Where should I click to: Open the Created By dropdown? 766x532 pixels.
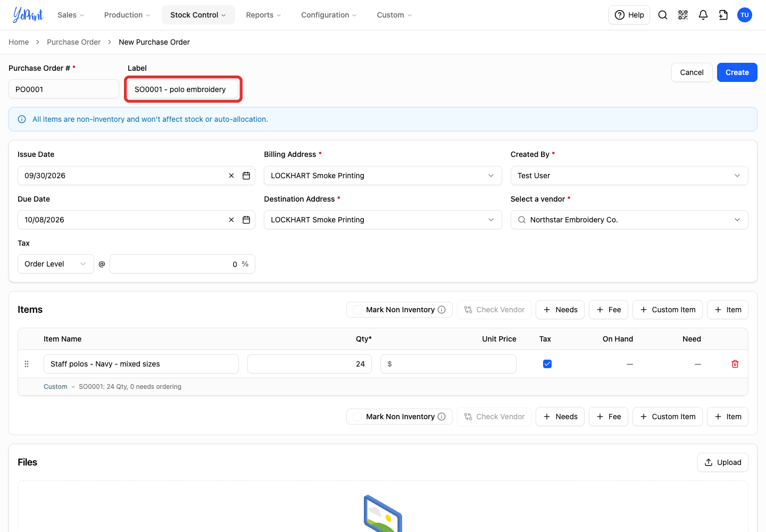pyautogui.click(x=629, y=176)
